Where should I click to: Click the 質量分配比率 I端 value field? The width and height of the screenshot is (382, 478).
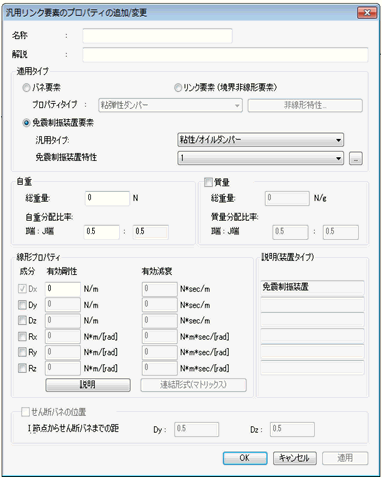(x=290, y=232)
